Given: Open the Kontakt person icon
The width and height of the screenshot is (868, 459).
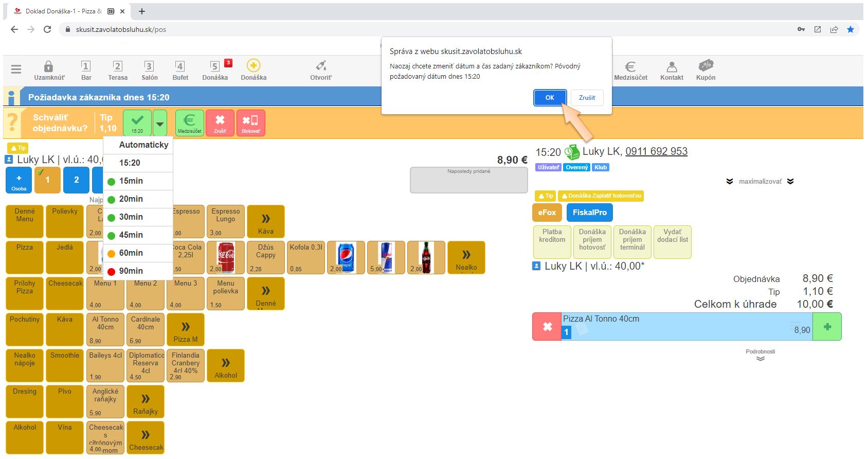Looking at the screenshot, I should coord(672,67).
